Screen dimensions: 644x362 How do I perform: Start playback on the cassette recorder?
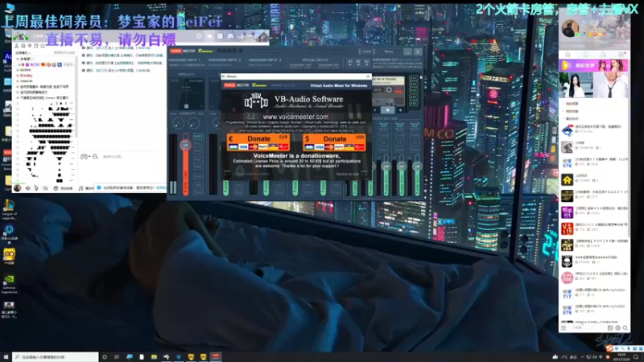376,110
